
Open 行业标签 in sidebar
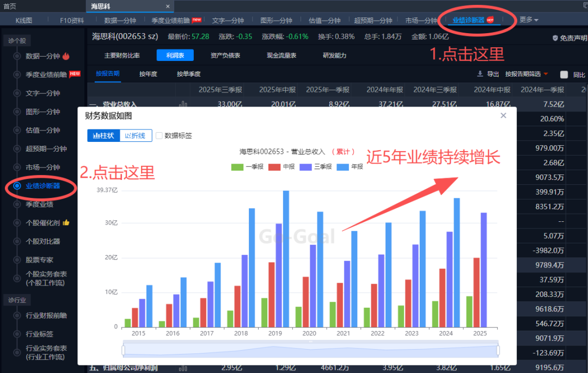point(39,334)
